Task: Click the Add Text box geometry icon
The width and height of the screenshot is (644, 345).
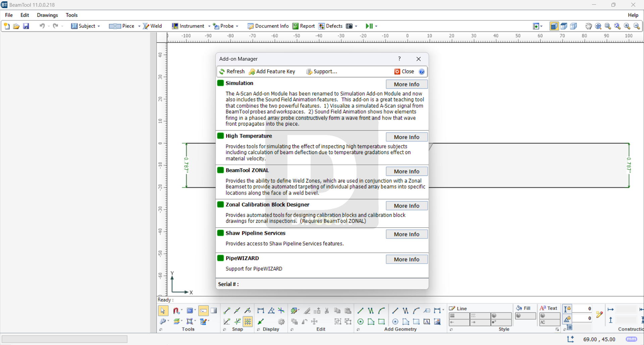Action: coord(427,322)
